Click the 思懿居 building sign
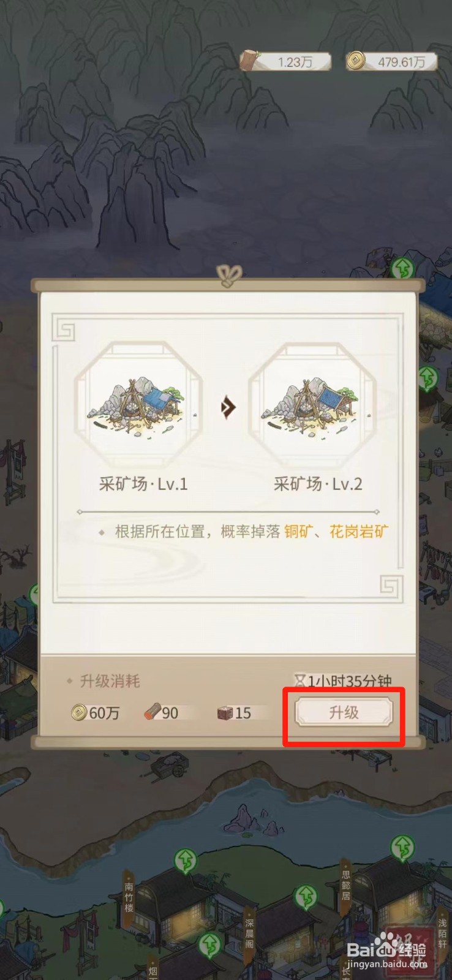The height and width of the screenshot is (980, 452). tap(346, 886)
